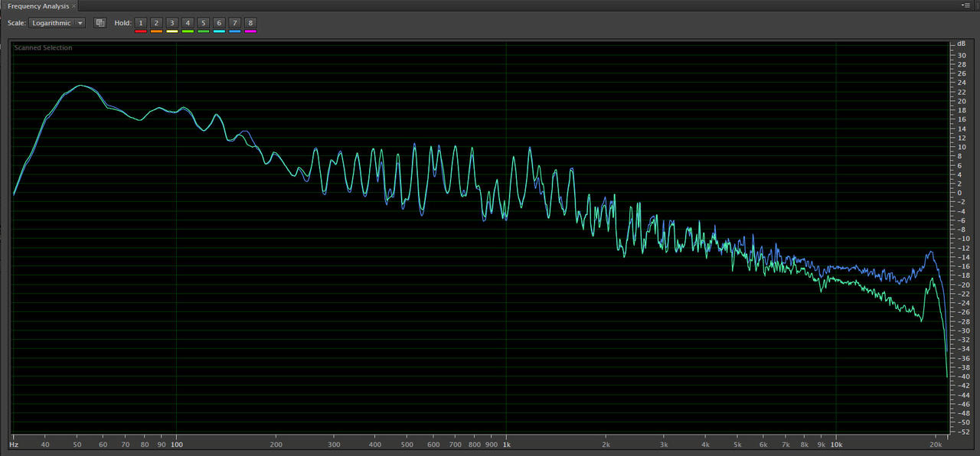This screenshot has height=456, width=980.
Task: Click the Scanned Selection graph label
Action: 43,48
